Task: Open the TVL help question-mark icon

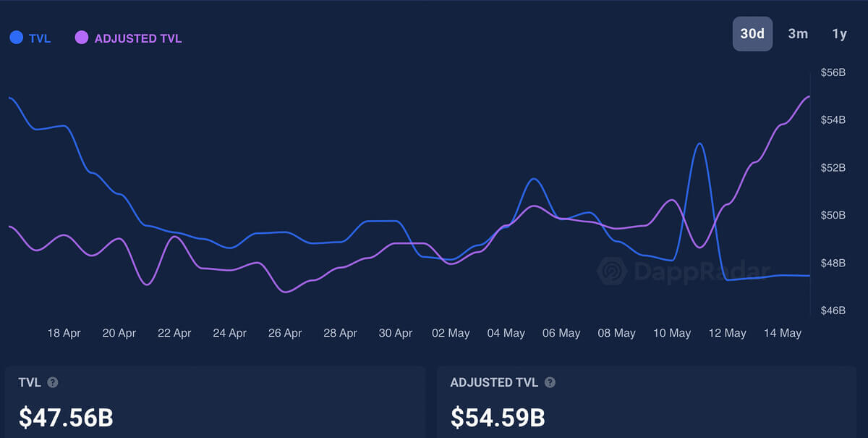Action: click(53, 382)
